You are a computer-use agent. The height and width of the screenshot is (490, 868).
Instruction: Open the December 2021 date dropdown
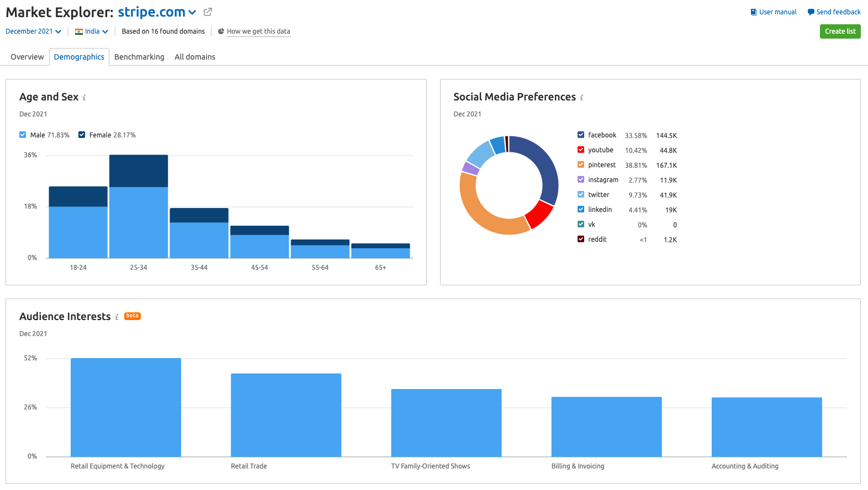point(33,31)
